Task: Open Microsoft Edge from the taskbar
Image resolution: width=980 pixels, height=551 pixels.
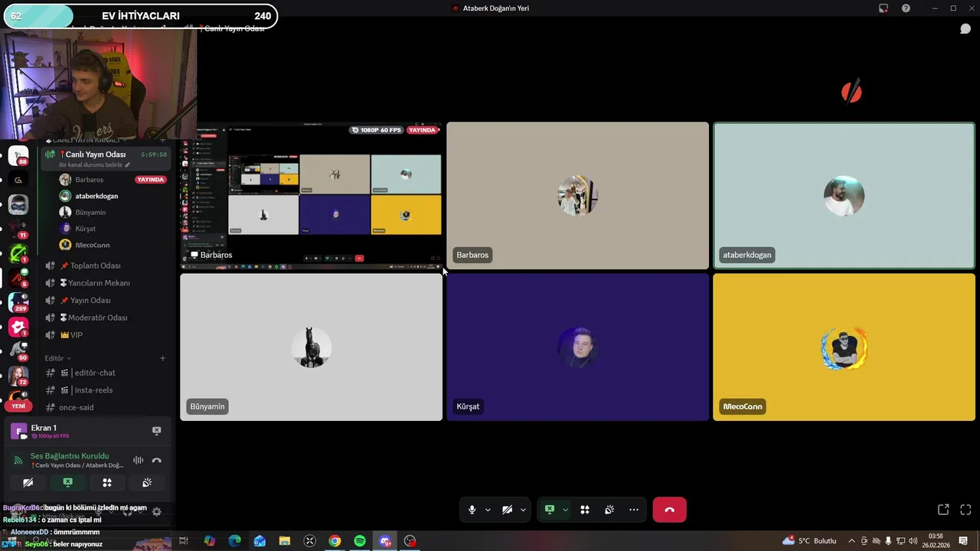Action: [235, 541]
